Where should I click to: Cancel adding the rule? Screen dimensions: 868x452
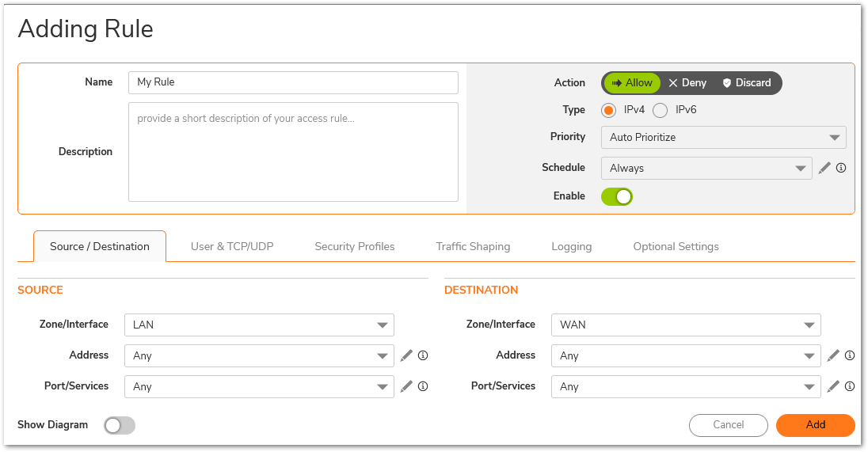(x=729, y=425)
